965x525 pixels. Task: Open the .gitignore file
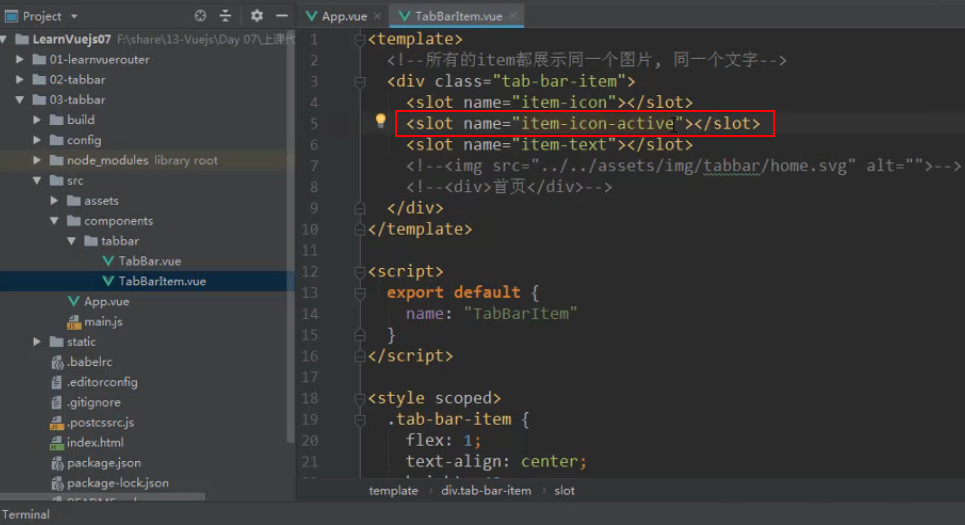[x=94, y=403]
